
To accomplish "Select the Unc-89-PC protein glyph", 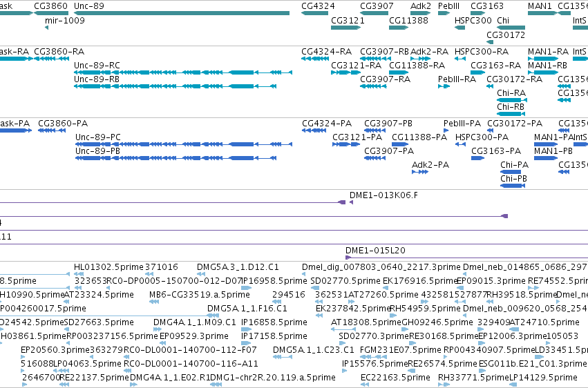I will point(184,144).
